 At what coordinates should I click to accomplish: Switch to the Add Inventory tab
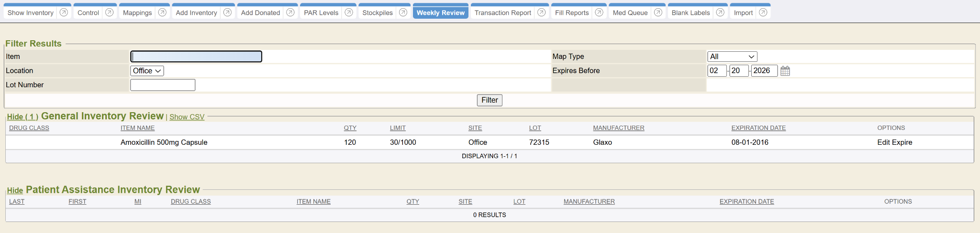(x=196, y=13)
